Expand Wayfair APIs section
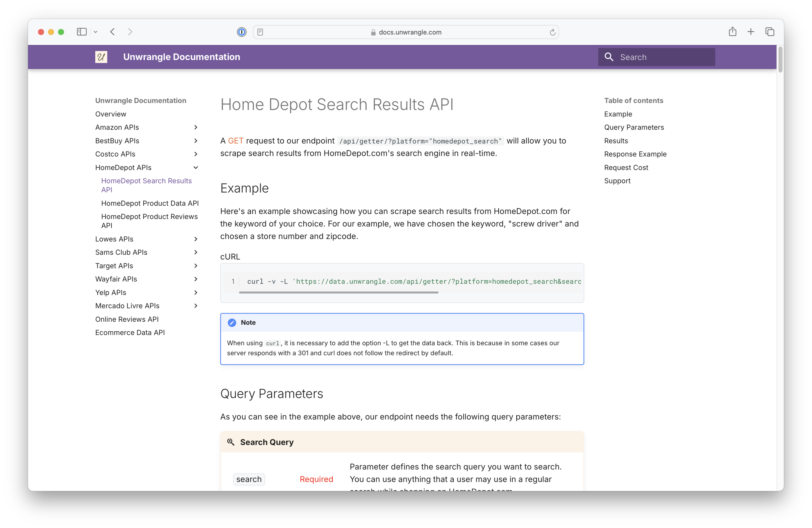812x528 pixels. coord(196,279)
